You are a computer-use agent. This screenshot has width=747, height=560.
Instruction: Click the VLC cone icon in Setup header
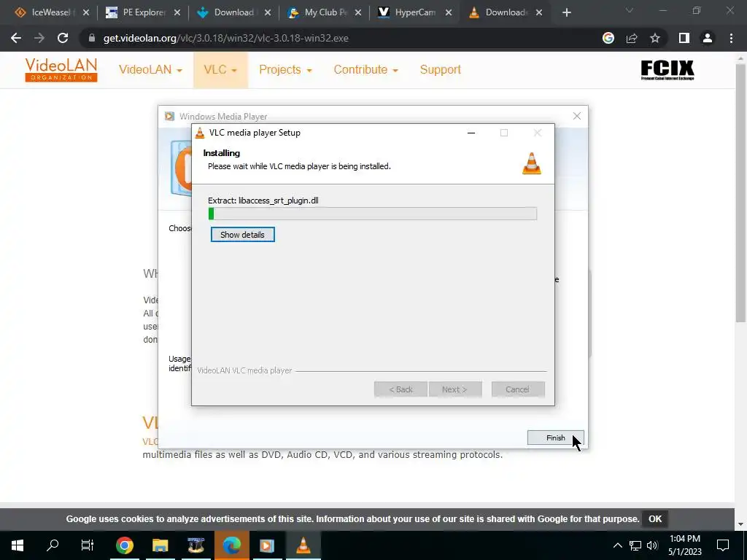[x=532, y=163]
